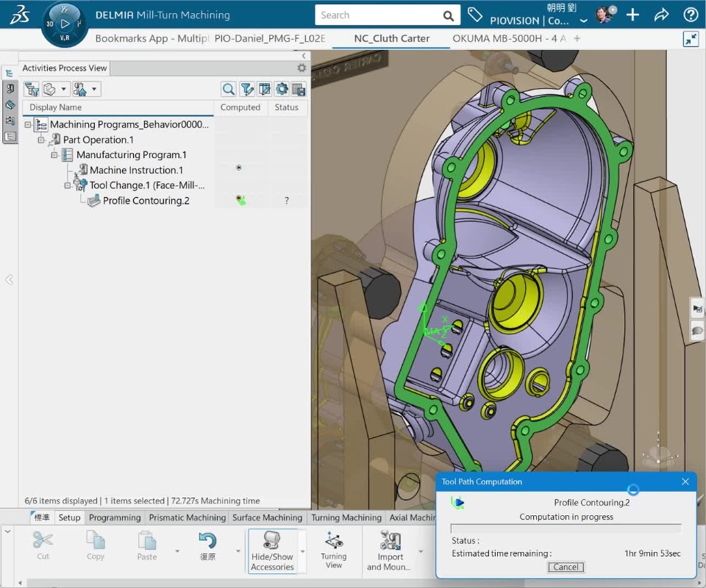Viewport: 706px width, 588px height.
Task: Open the Activities Process View settings gear
Action: (x=302, y=68)
